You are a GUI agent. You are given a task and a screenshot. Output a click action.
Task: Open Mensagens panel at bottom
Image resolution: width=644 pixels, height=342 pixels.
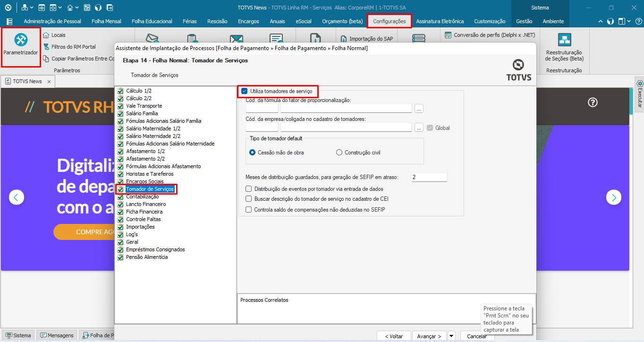(57, 335)
